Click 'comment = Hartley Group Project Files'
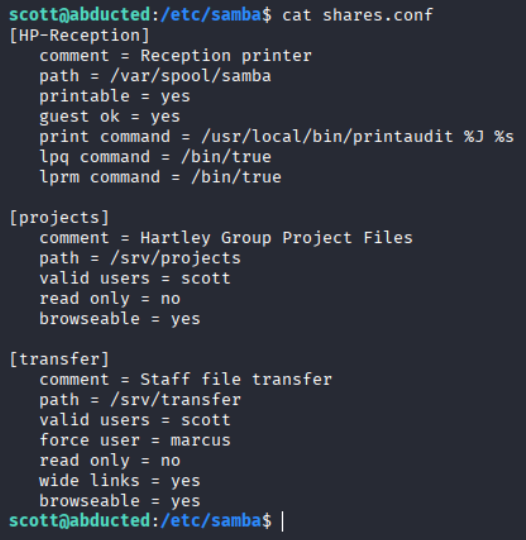Image resolution: width=526 pixels, height=540 pixels. (x=226, y=238)
